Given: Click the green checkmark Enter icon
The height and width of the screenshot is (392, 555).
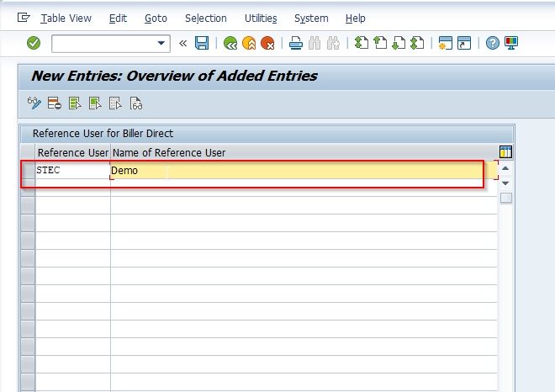Looking at the screenshot, I should [x=34, y=43].
